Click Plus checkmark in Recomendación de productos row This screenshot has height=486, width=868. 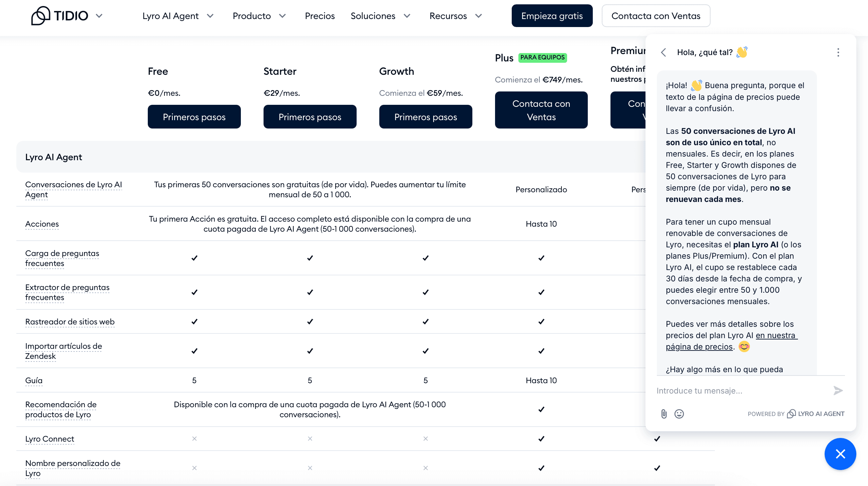pyautogui.click(x=541, y=409)
